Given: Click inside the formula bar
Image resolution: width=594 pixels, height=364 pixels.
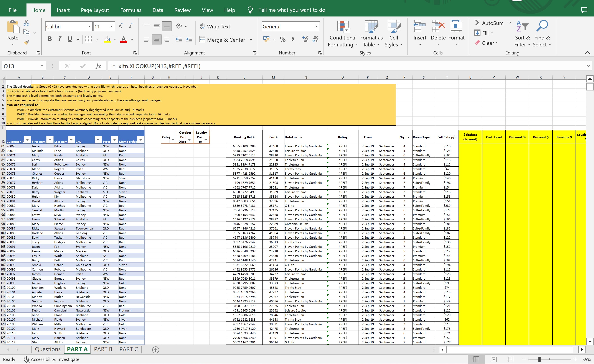Looking at the screenshot, I should click(x=241, y=66).
